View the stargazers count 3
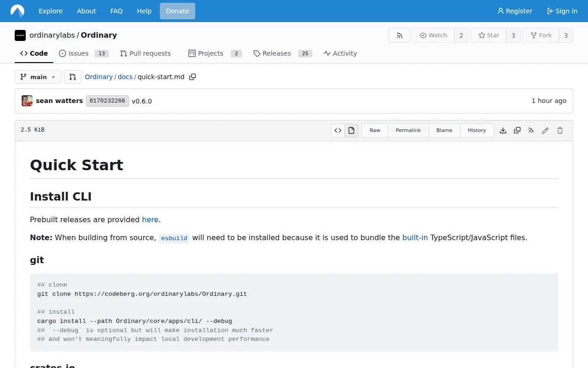This screenshot has width=588, height=368. [x=513, y=35]
